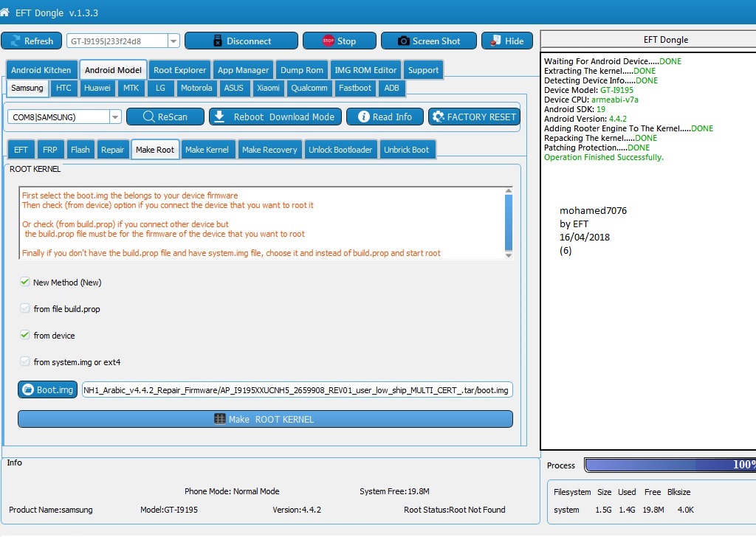The width and height of the screenshot is (756, 537).
Task: Click the EFT Dongle log panel header
Action: click(x=648, y=40)
